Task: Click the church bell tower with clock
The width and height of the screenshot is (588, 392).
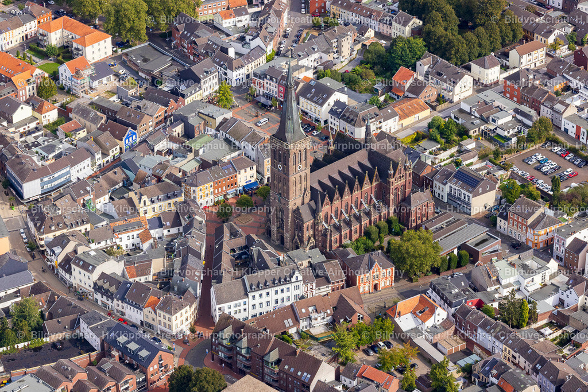Action: tap(281, 166)
